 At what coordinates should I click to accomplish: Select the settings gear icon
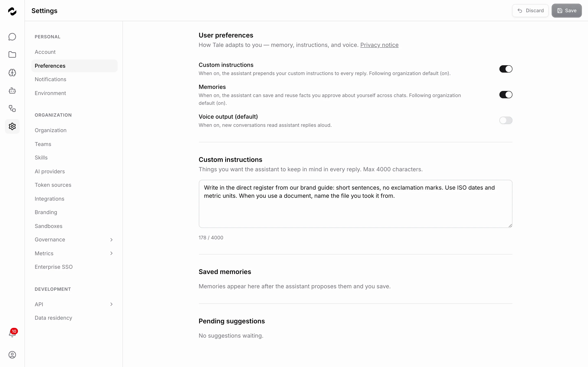(x=12, y=126)
